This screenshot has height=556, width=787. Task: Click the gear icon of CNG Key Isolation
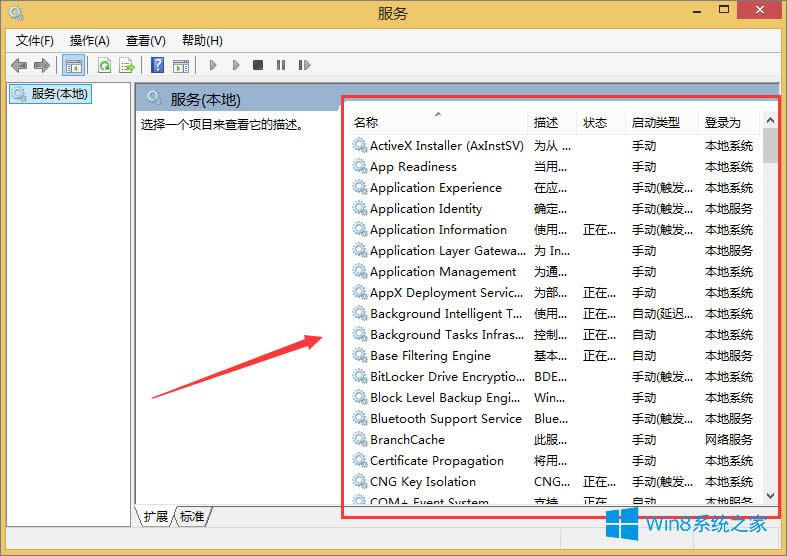[x=359, y=481]
